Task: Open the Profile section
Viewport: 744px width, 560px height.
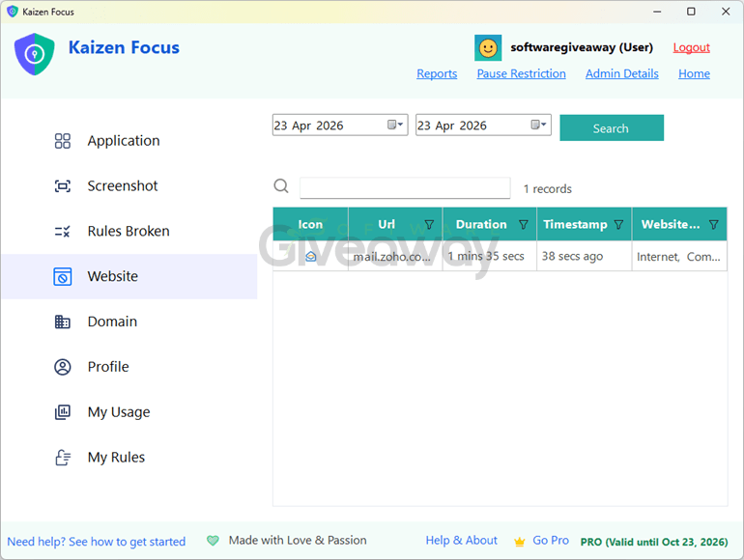Action: tap(129, 367)
